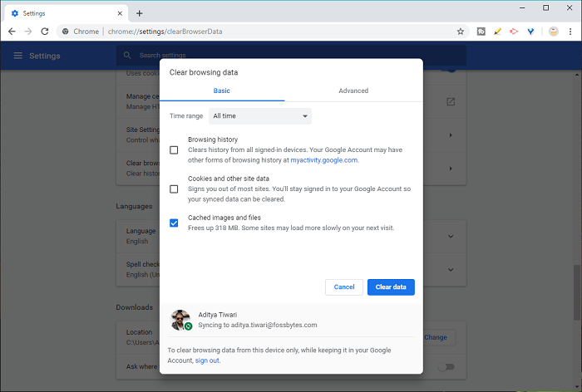Expand the Spell check row chevron

point(450,269)
